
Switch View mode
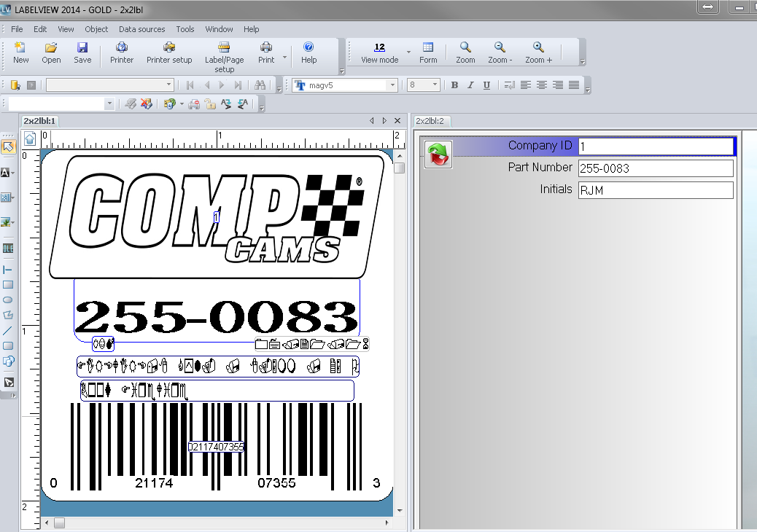point(379,52)
